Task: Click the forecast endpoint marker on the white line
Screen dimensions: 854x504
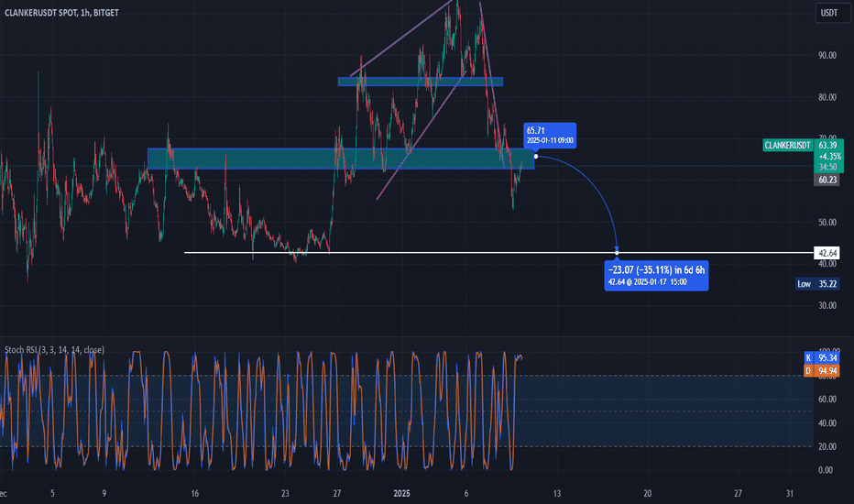Action: click(617, 252)
